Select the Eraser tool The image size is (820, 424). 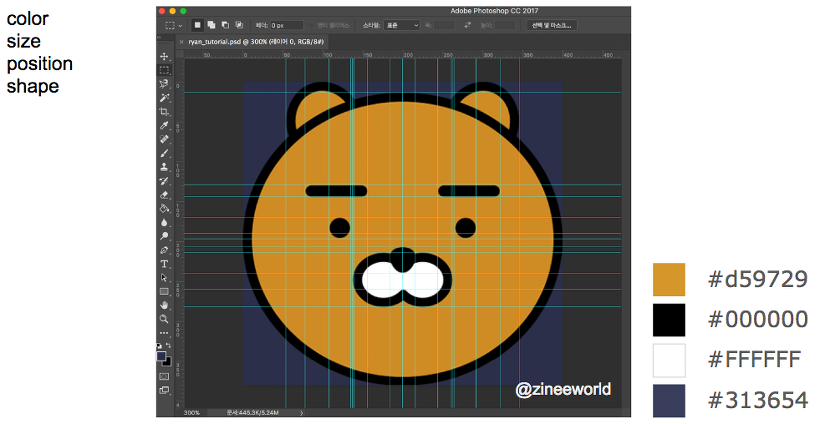(x=164, y=195)
